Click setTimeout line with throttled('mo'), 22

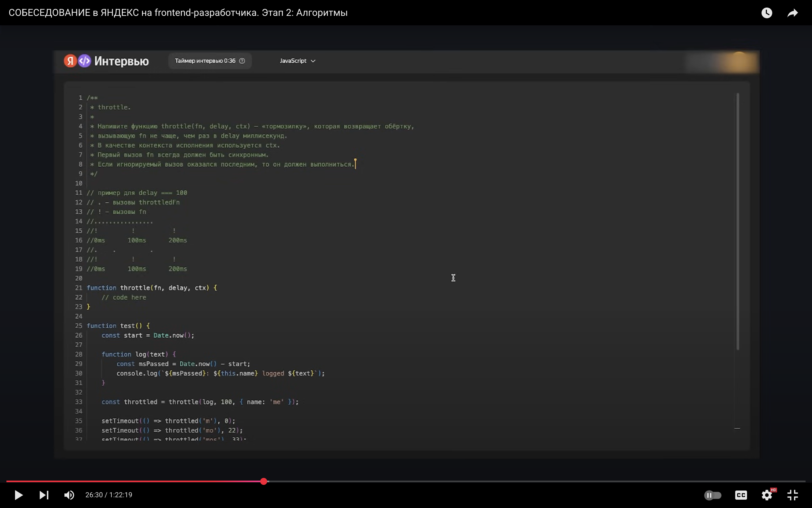click(x=172, y=430)
